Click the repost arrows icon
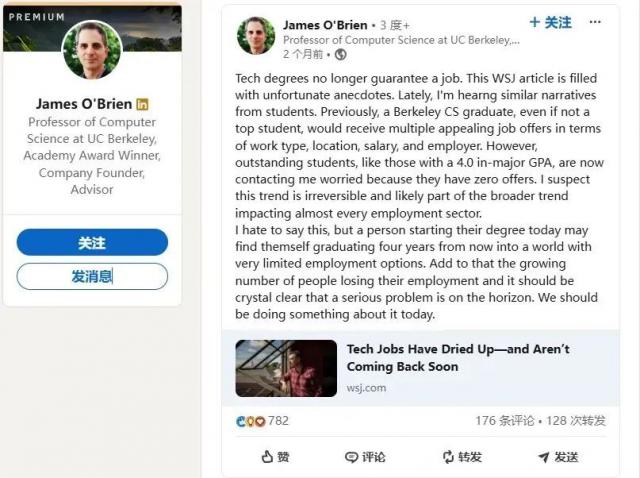This screenshot has height=478, width=640. tap(448, 457)
